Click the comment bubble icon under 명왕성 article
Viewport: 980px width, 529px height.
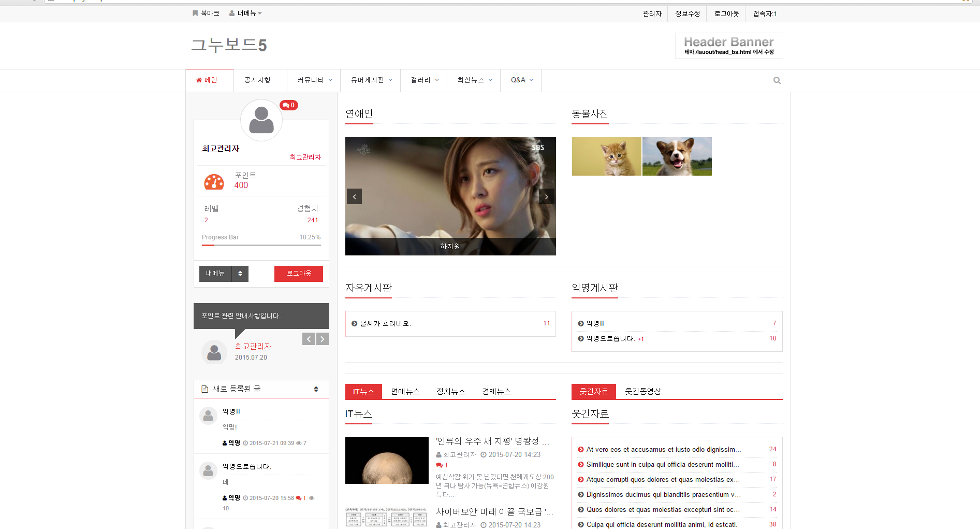pos(439,465)
